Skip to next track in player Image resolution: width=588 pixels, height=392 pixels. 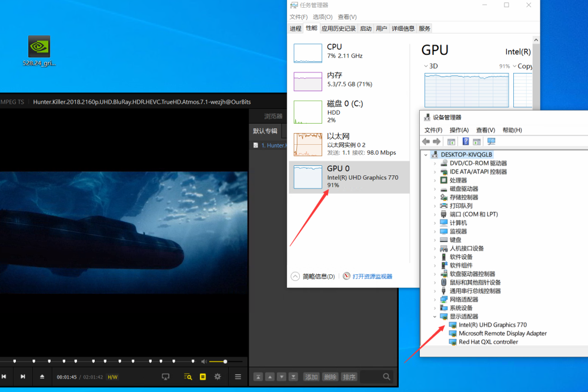click(23, 377)
